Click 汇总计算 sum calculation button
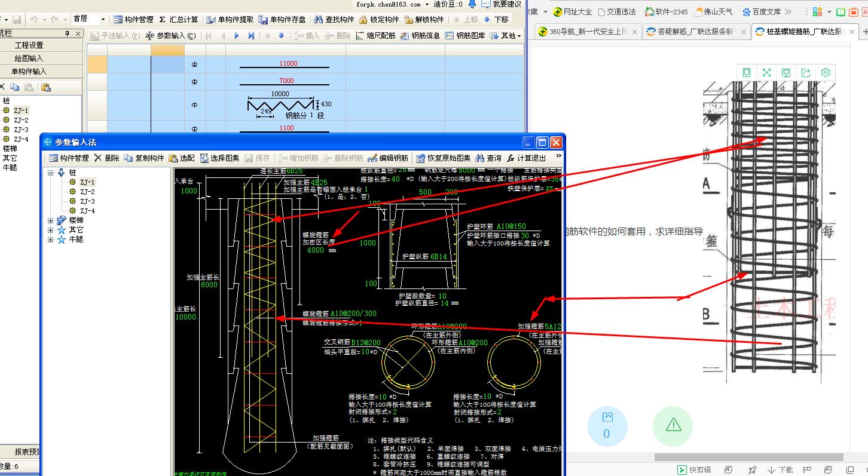 coord(180,19)
